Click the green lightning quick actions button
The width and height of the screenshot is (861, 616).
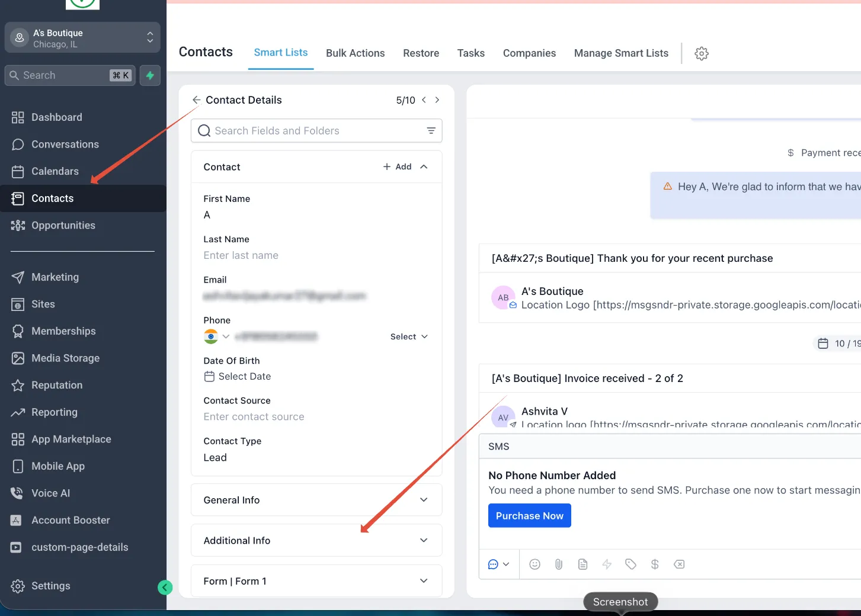tap(150, 75)
